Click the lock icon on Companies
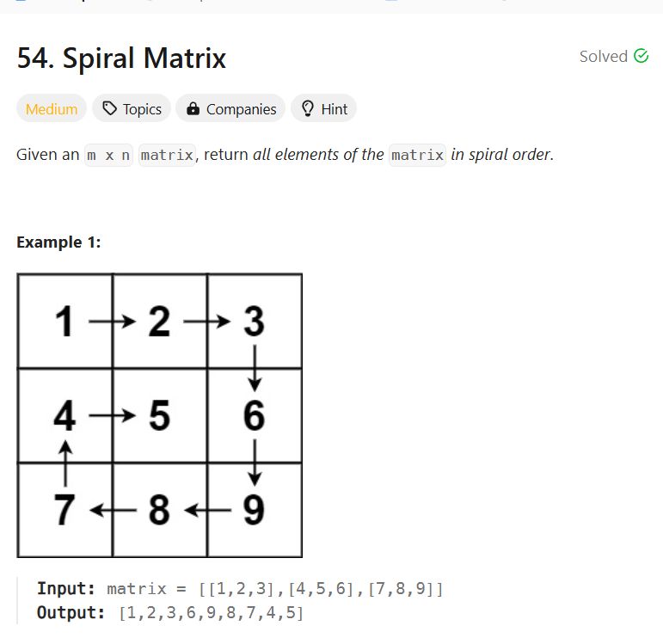 click(193, 108)
